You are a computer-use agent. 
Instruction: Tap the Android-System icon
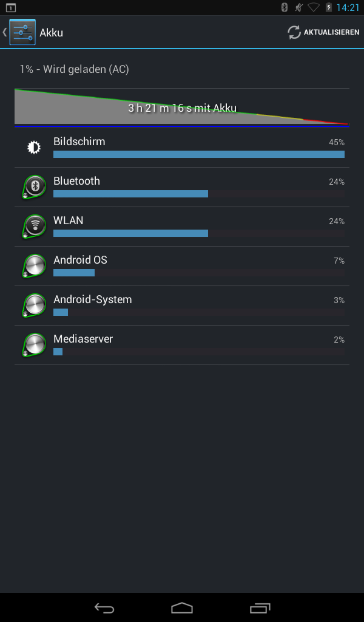pos(35,305)
